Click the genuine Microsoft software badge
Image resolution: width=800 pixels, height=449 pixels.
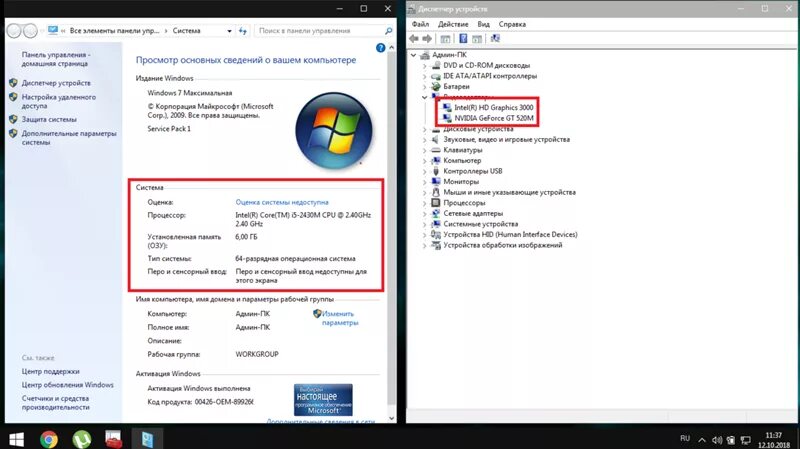point(323,400)
